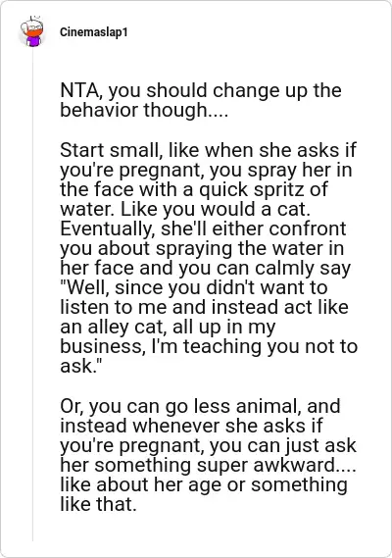The width and height of the screenshot is (392, 558).
Task: Click the 'behavior though....' line
Action: 144,110
